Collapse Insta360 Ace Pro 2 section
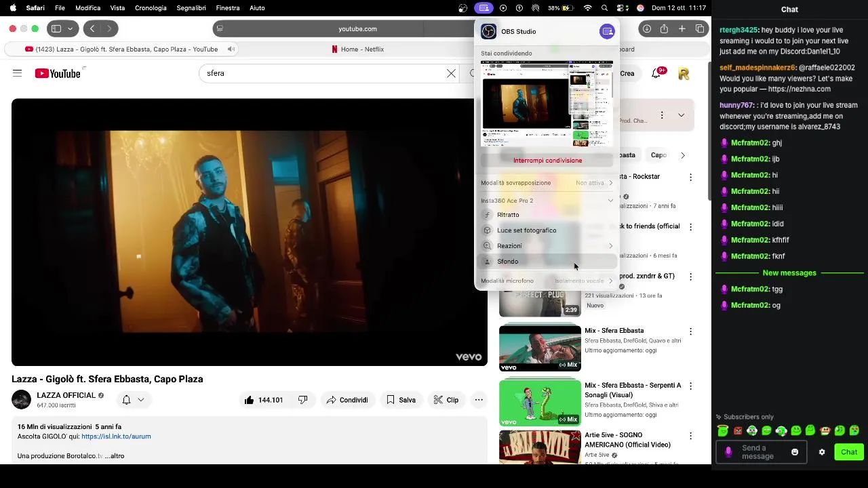This screenshot has height=488, width=868. [610, 201]
